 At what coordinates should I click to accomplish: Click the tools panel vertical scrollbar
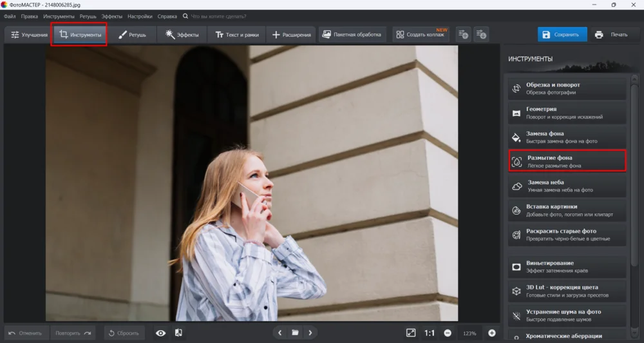[634, 168]
